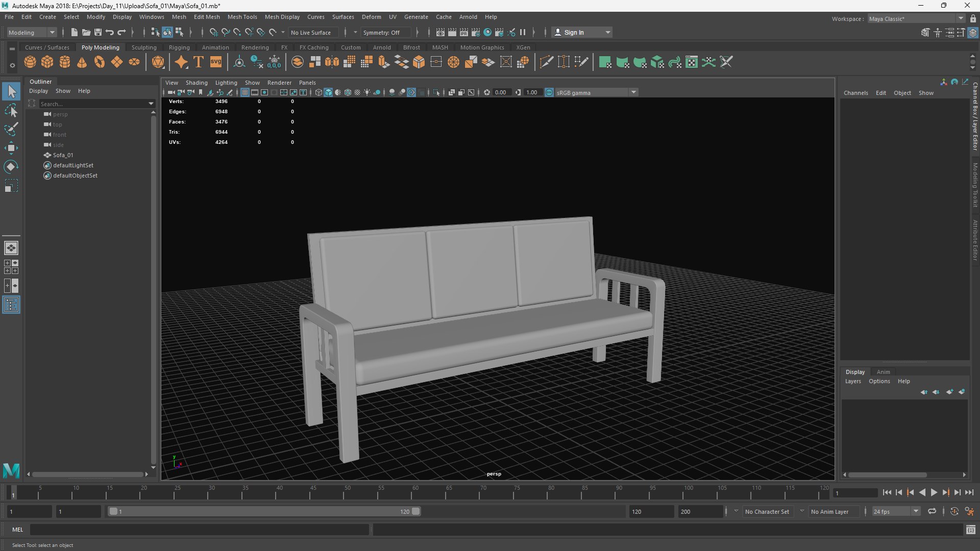Viewport: 980px width, 551px height.
Task: Select the Lasso select tool
Action: click(x=11, y=110)
